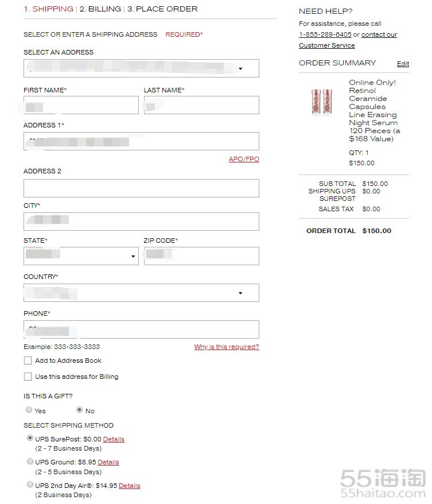Select No for the gift option

(79, 410)
